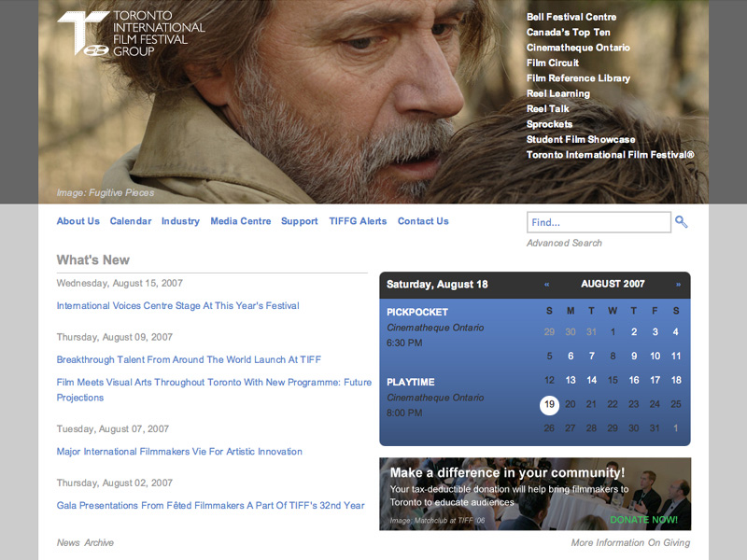Image resolution: width=747 pixels, height=560 pixels.
Task: Click the Toronto International Film Festival Group logo
Action: pyautogui.click(x=131, y=35)
